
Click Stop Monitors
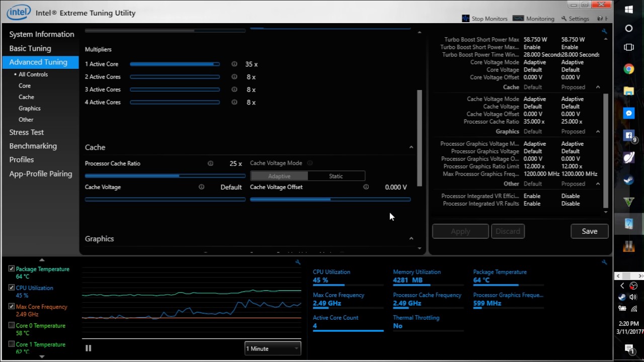point(485,19)
